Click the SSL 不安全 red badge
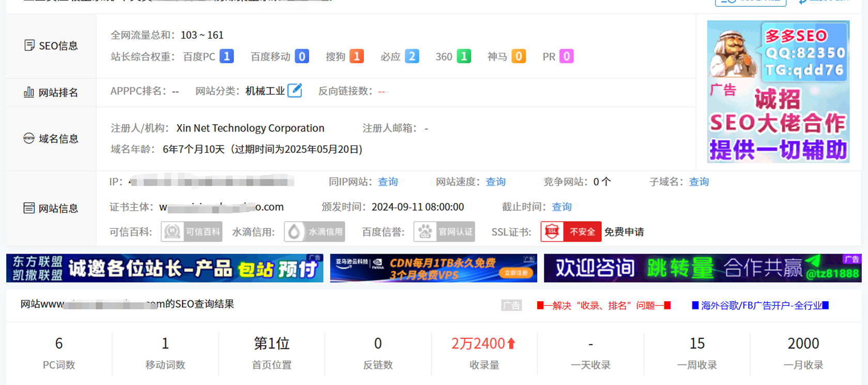The width and height of the screenshot is (868, 385). click(571, 232)
